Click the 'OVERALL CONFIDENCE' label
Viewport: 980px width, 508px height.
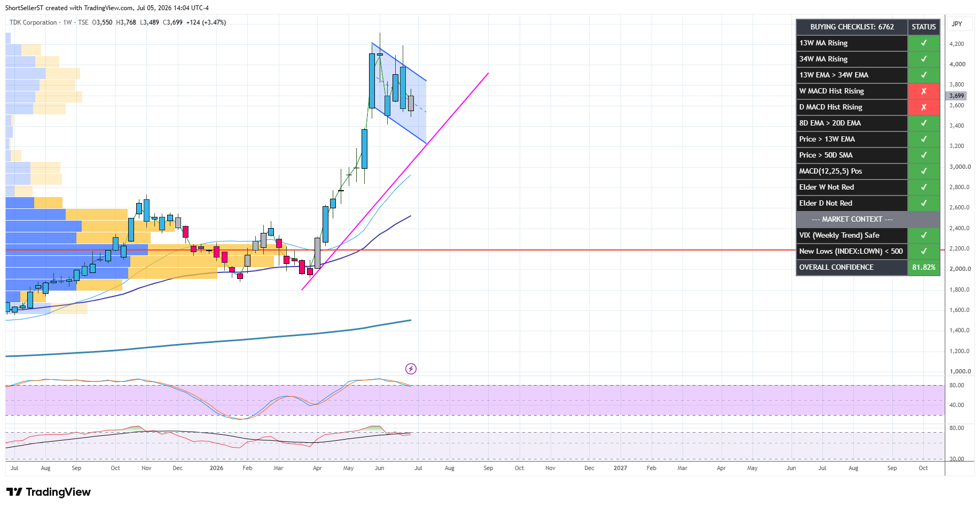[836, 267]
